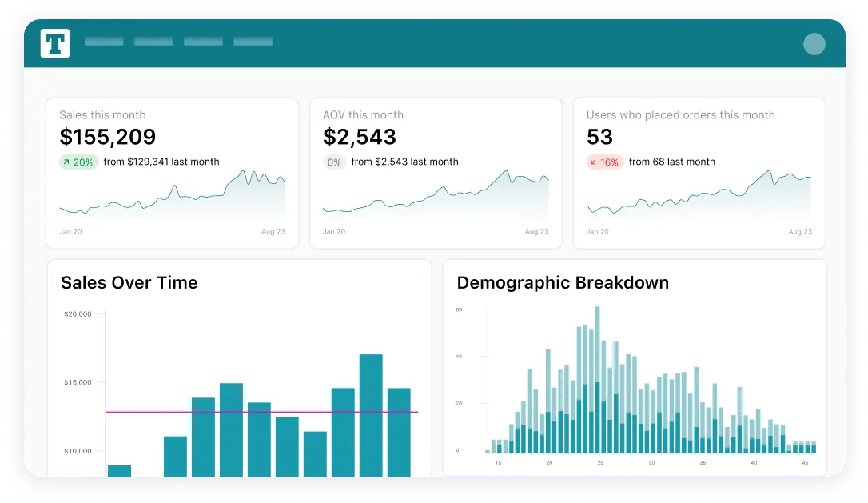
Task: Click the Sales Over Time heading
Action: click(129, 283)
